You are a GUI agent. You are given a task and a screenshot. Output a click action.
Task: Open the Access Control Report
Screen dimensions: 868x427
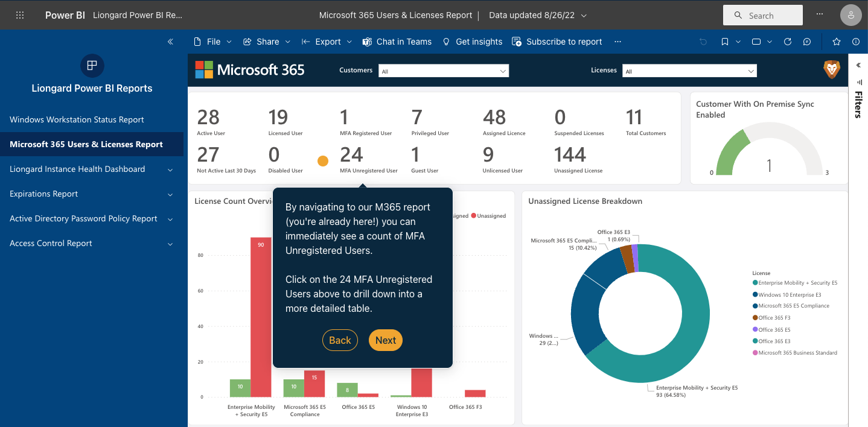click(x=51, y=243)
